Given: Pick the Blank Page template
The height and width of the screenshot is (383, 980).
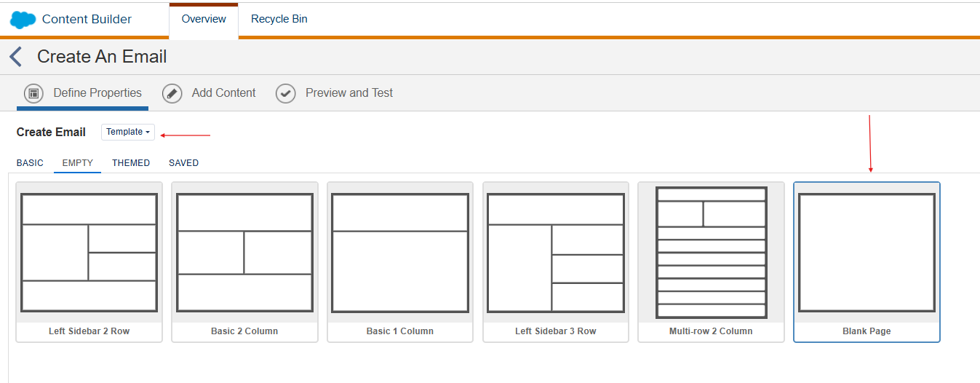Looking at the screenshot, I should pos(867,261).
